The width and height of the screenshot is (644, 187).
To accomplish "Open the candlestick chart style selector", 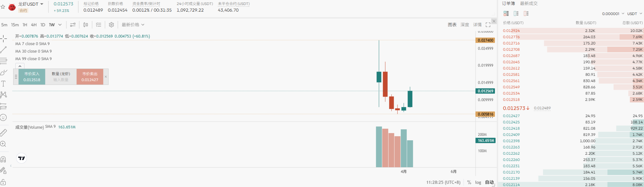I will [x=86, y=24].
